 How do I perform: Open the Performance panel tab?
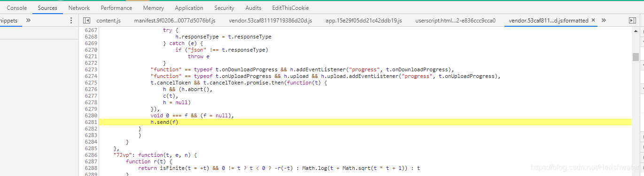(116, 8)
